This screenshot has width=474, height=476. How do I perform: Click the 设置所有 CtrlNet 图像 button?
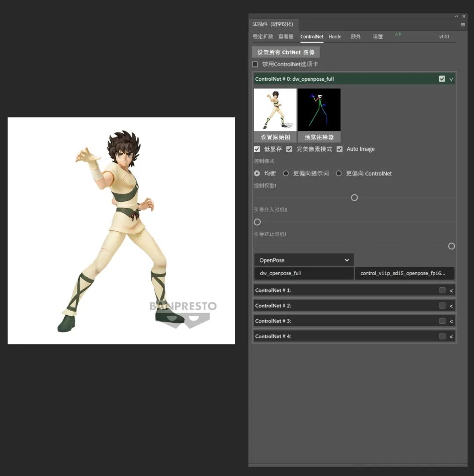pos(286,52)
